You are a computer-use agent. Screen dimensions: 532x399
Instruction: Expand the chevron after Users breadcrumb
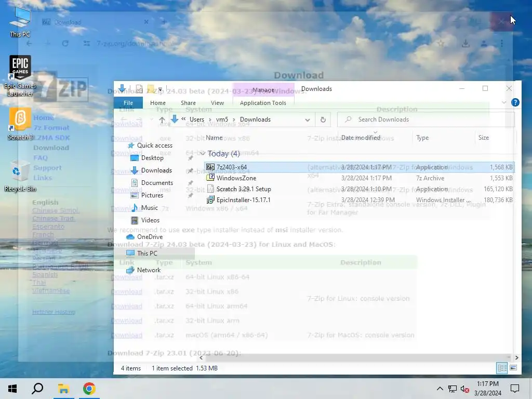210,120
